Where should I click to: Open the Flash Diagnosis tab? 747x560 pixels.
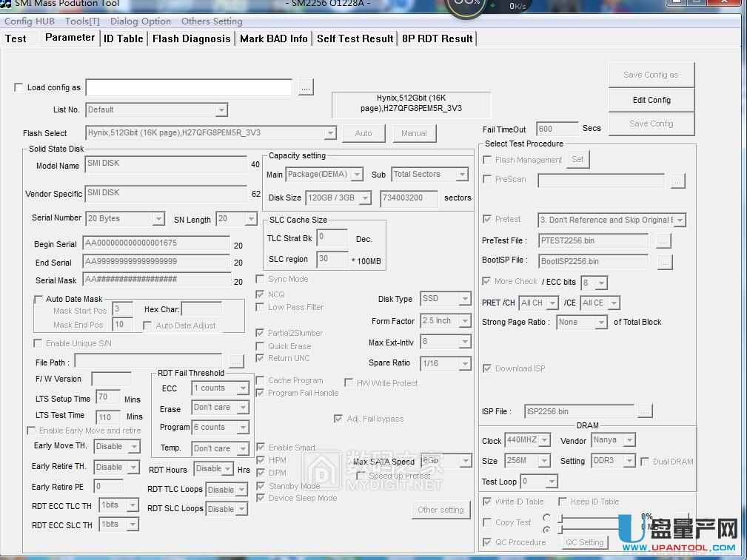click(191, 38)
